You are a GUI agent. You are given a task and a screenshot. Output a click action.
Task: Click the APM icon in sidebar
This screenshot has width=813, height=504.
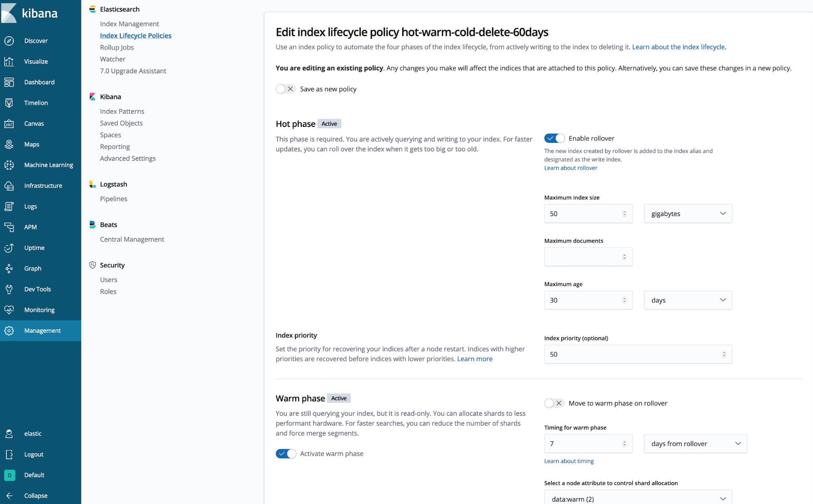[x=9, y=227]
